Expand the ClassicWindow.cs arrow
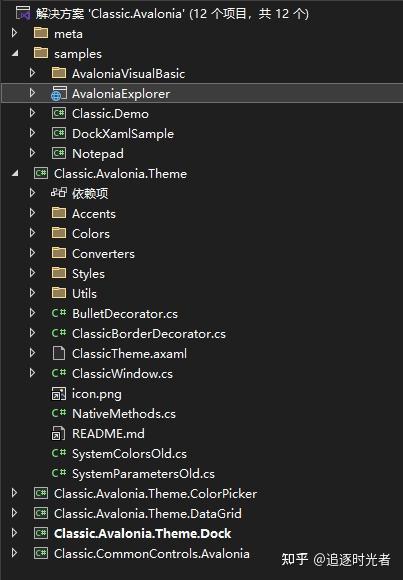This screenshot has width=403, height=580. tap(33, 373)
